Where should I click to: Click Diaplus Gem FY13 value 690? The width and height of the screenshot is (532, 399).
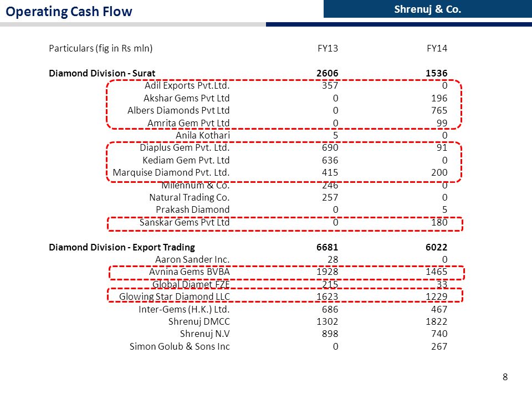tap(330, 147)
